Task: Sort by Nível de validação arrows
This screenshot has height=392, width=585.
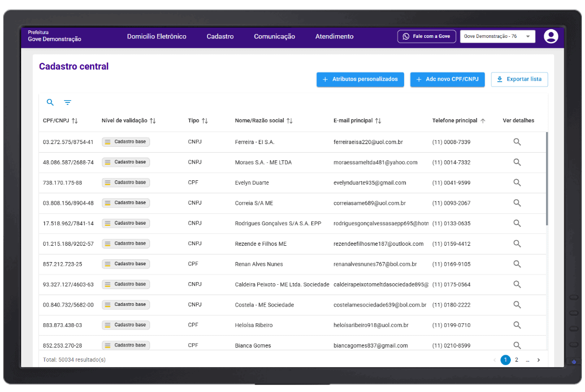Action: 153,121
